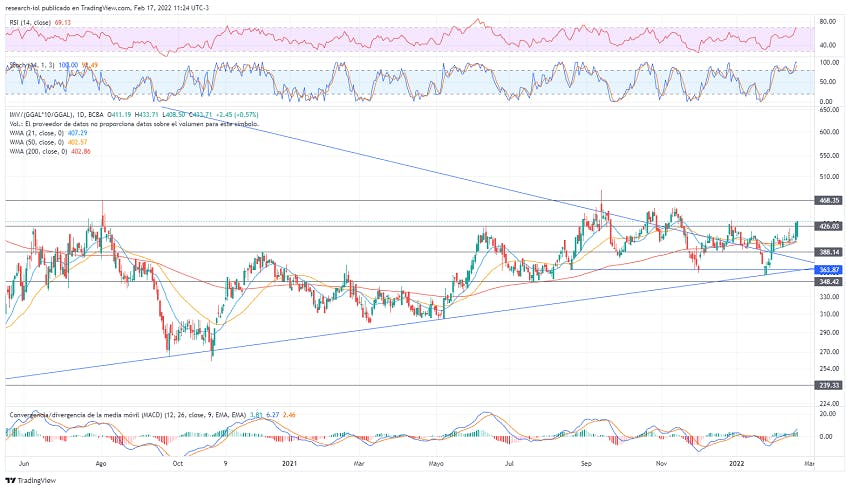Click the 224.00 price axis value
The height and width of the screenshot is (490, 850).
(x=829, y=404)
